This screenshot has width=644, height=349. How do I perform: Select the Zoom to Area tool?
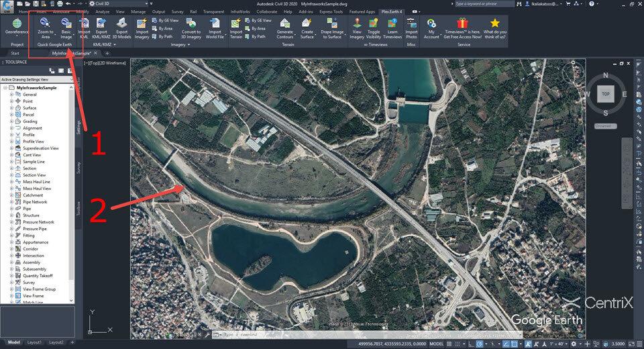click(x=46, y=26)
